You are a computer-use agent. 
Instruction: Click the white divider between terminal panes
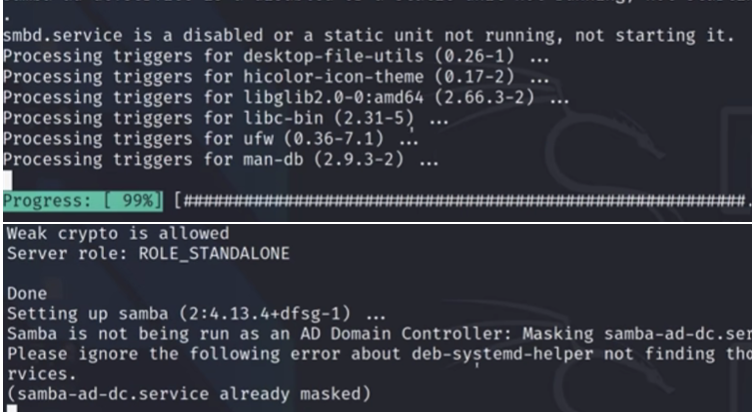click(x=376, y=222)
